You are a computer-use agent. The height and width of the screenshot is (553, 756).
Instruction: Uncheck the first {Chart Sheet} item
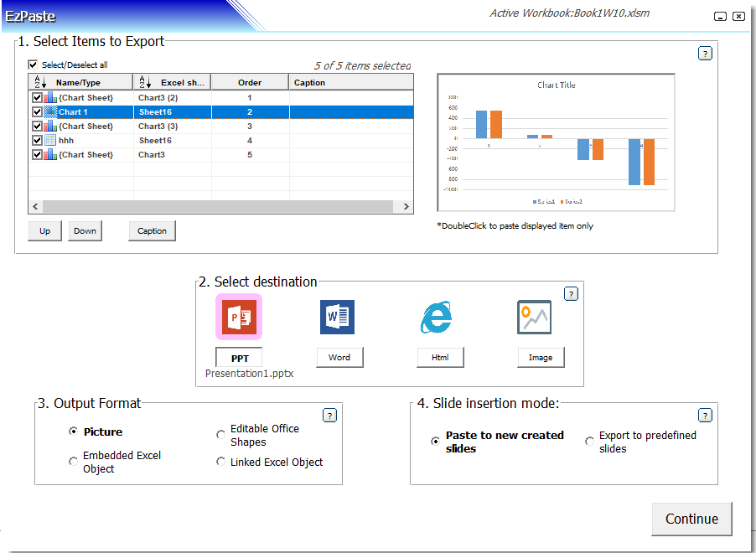point(37,97)
